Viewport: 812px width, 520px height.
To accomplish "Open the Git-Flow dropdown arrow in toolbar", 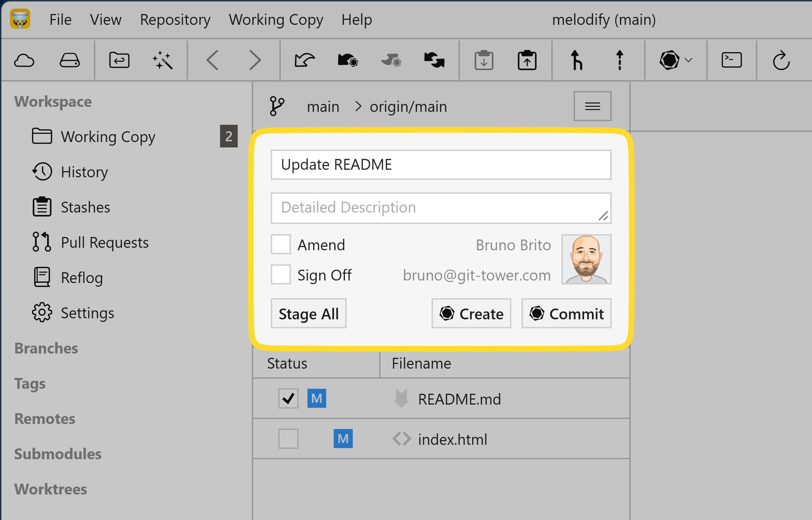I will pos(688,60).
